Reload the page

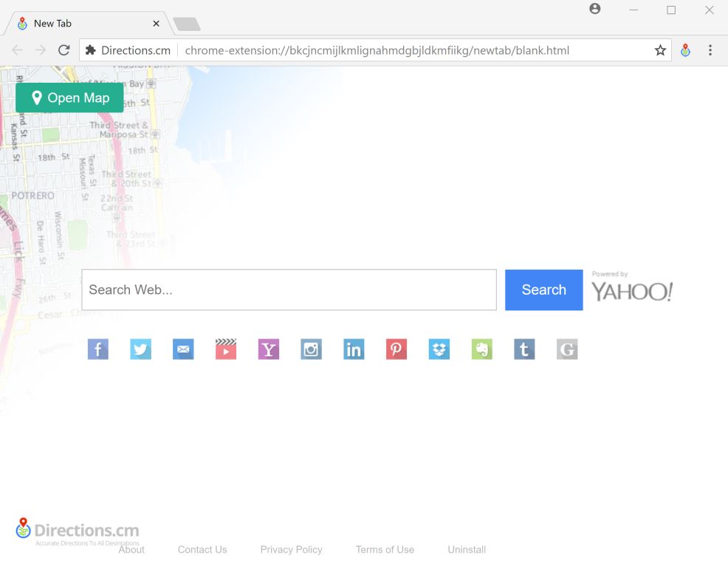tap(64, 50)
